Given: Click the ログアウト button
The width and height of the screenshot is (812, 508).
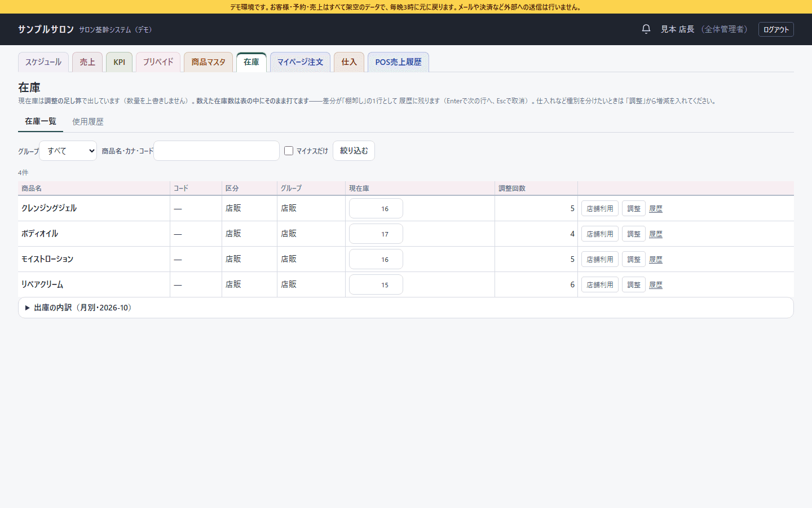Looking at the screenshot, I should (776, 29).
